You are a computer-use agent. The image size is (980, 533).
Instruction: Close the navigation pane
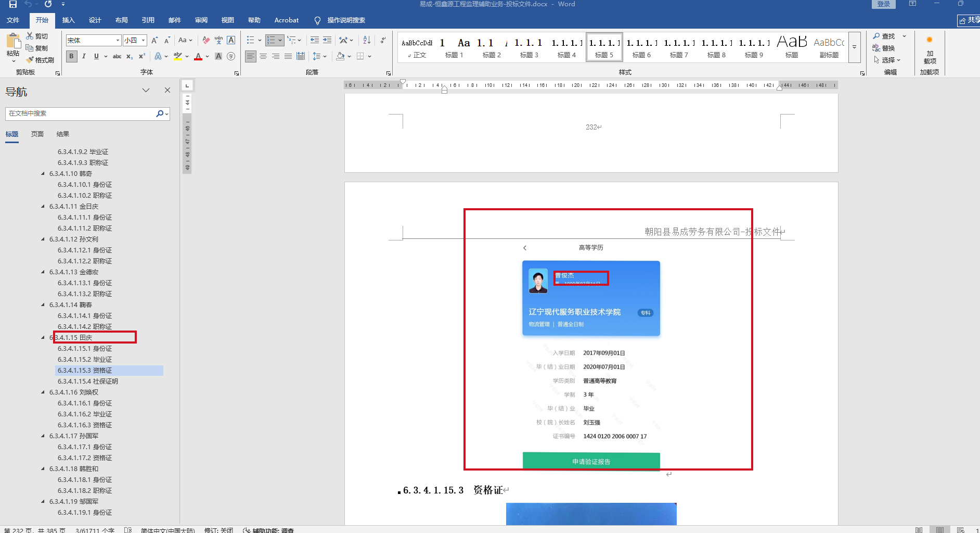167,90
